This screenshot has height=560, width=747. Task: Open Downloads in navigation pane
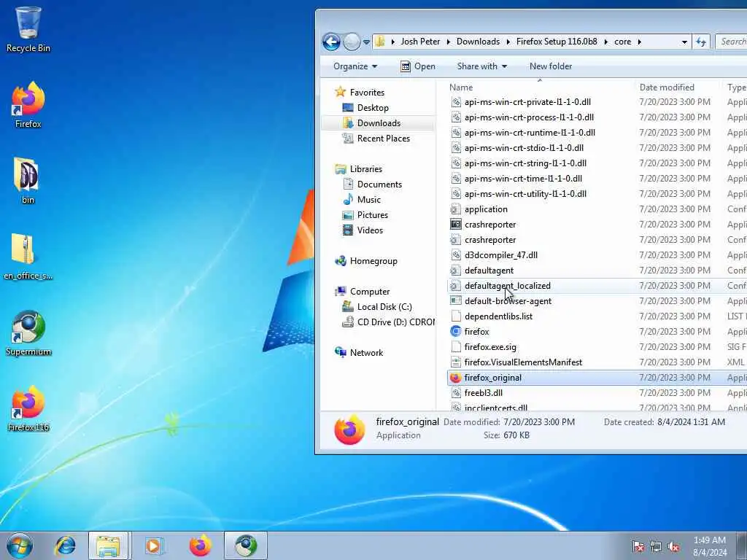[379, 122]
